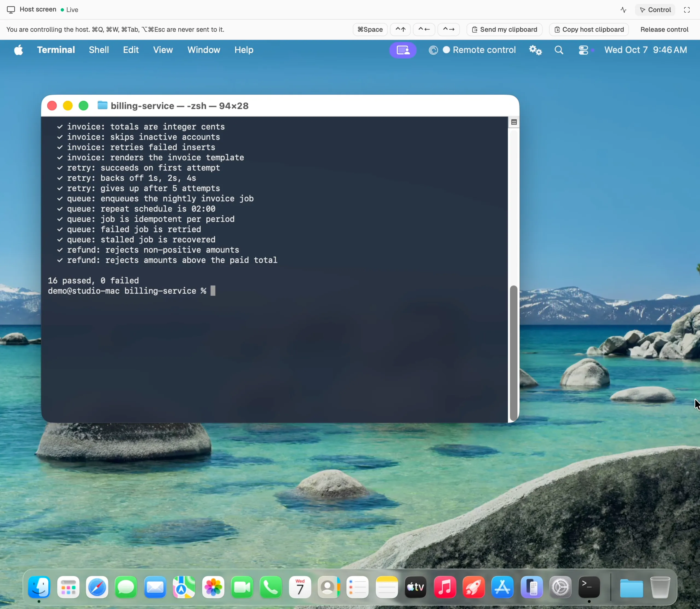Viewport: 700px width, 609px height.
Task: Click the screen sharing indicator in menu bar
Action: coord(403,50)
